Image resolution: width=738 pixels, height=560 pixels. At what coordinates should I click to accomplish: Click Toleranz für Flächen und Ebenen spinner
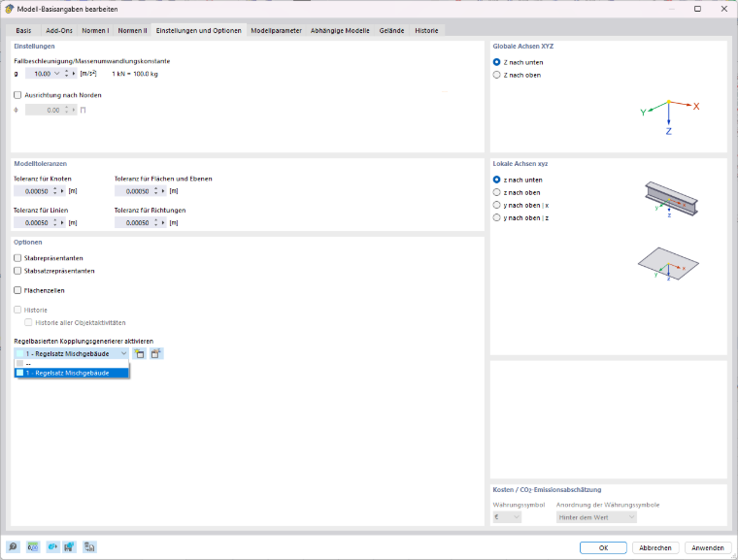pyautogui.click(x=155, y=191)
